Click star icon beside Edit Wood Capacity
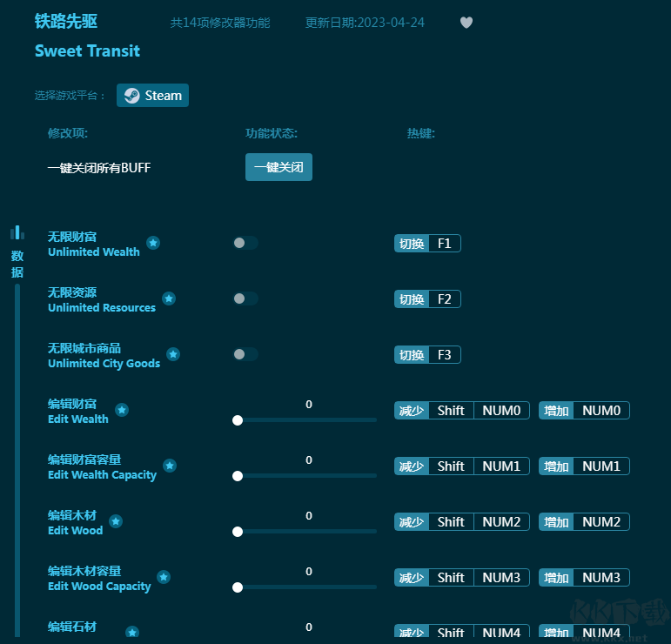 coord(164,577)
